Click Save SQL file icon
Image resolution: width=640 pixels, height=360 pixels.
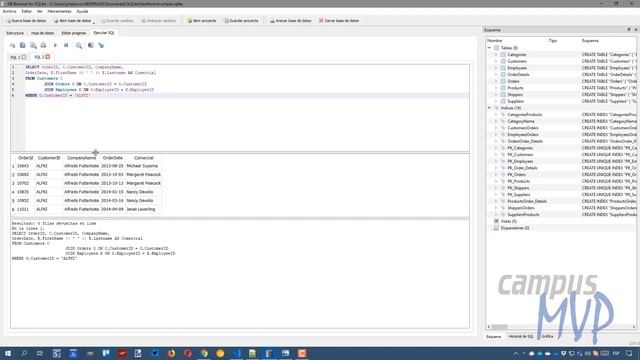pos(23,45)
